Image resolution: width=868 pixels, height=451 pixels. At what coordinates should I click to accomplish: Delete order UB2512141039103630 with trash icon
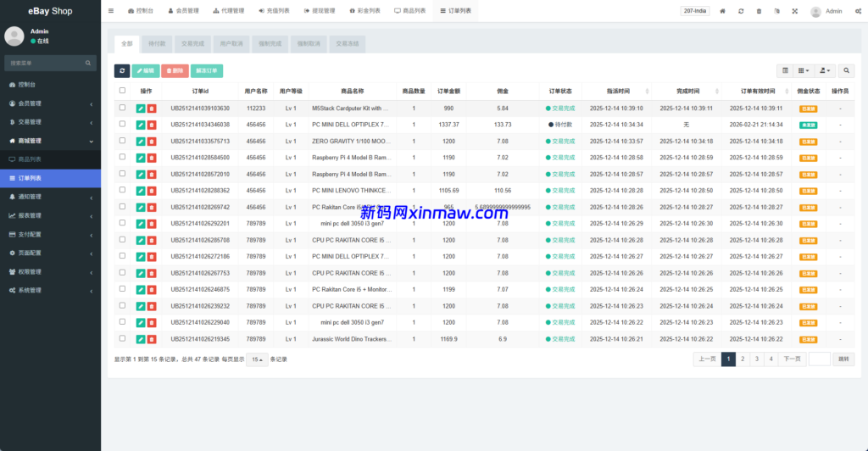(152, 109)
